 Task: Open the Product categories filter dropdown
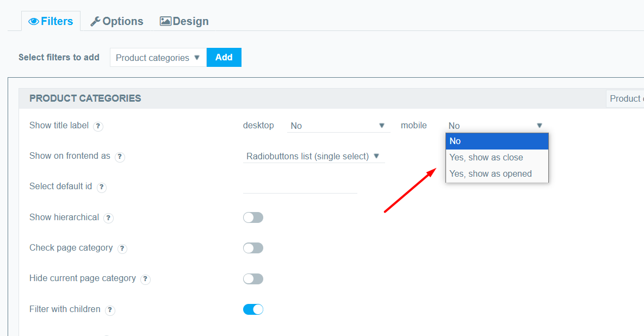[158, 58]
